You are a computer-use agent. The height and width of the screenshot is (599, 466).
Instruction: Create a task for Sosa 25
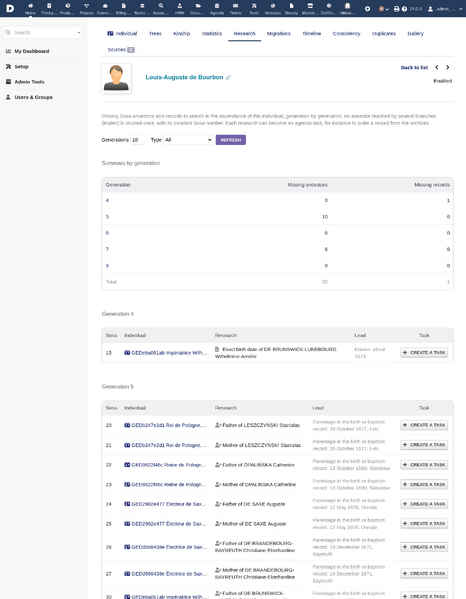[424, 524]
